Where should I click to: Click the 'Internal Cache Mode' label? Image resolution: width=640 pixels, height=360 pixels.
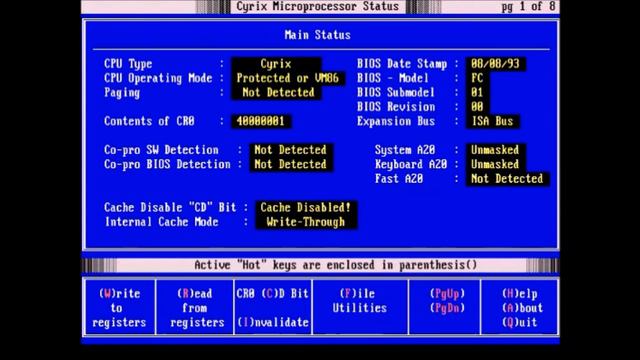tap(162, 222)
